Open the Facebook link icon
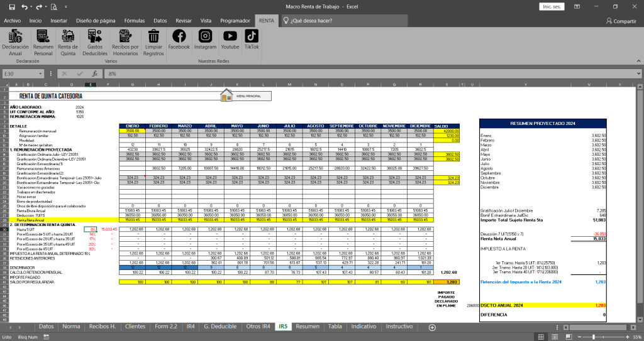This screenshot has height=341, width=644. (179, 36)
